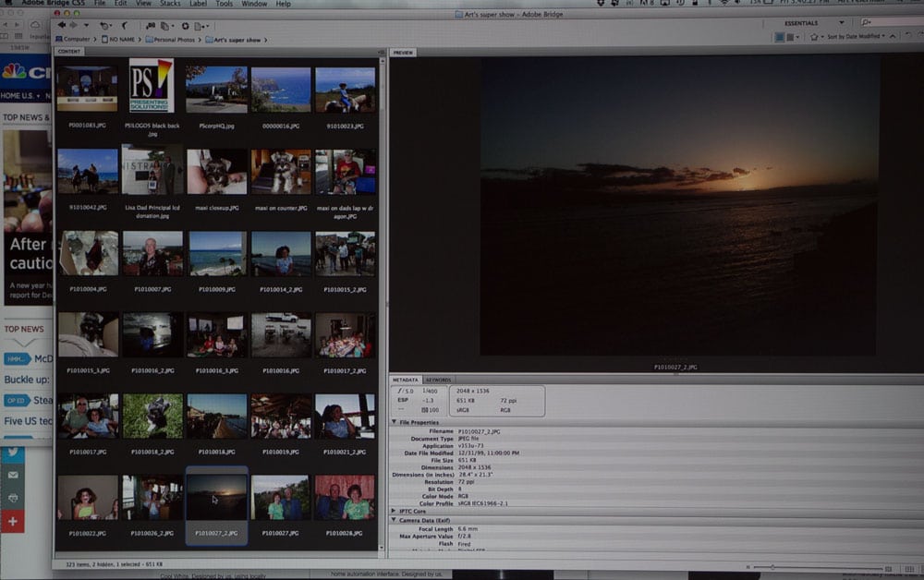Viewport: 924px width, 580px height.
Task: Click Twitter share icon in browser window
Action: [12, 453]
